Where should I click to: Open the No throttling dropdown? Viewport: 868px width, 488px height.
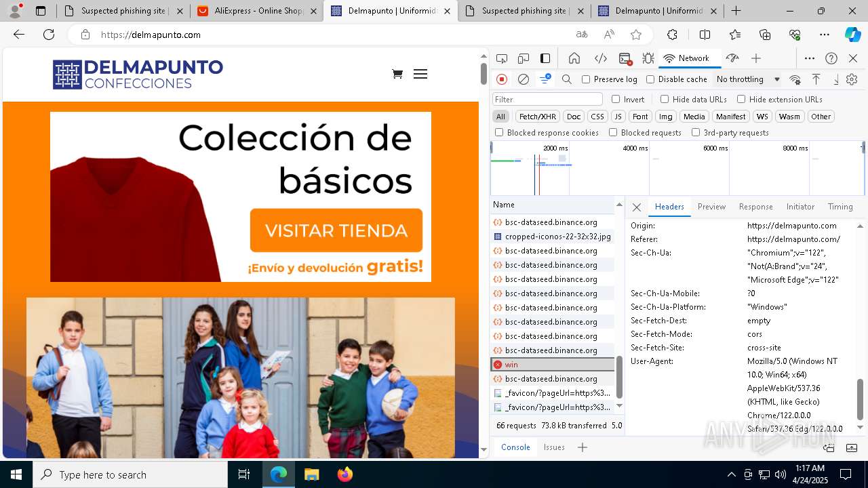point(748,79)
